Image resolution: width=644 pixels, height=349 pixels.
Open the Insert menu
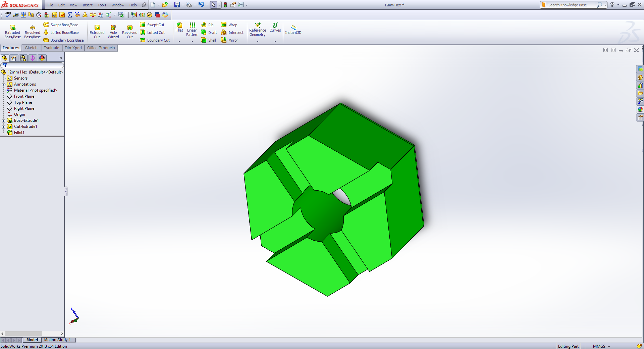point(88,5)
